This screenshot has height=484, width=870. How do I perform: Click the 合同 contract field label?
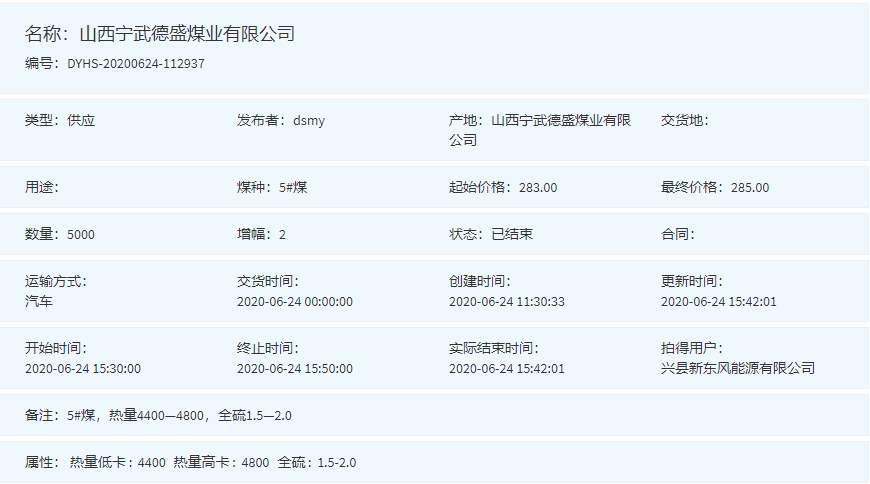point(677,234)
